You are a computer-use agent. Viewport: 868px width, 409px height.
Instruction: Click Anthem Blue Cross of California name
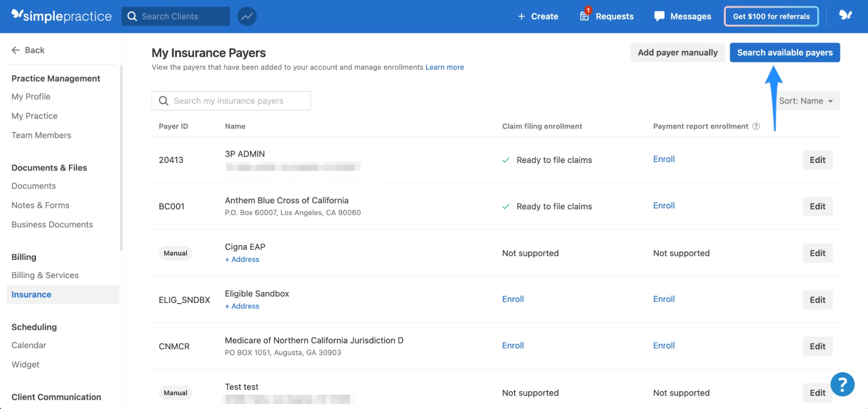pyautogui.click(x=287, y=200)
